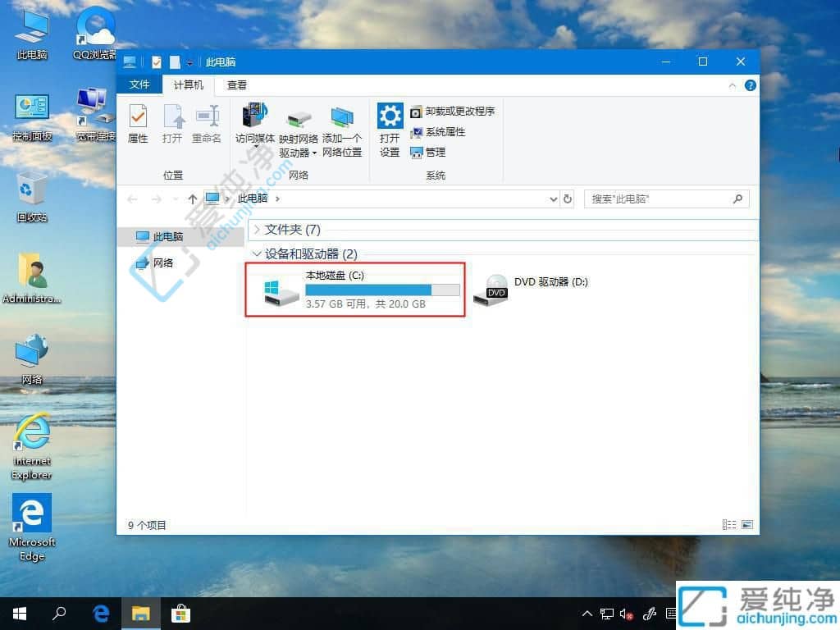The width and height of the screenshot is (840, 630).
Task: Open the address bar history dropdown
Action: coord(553,199)
